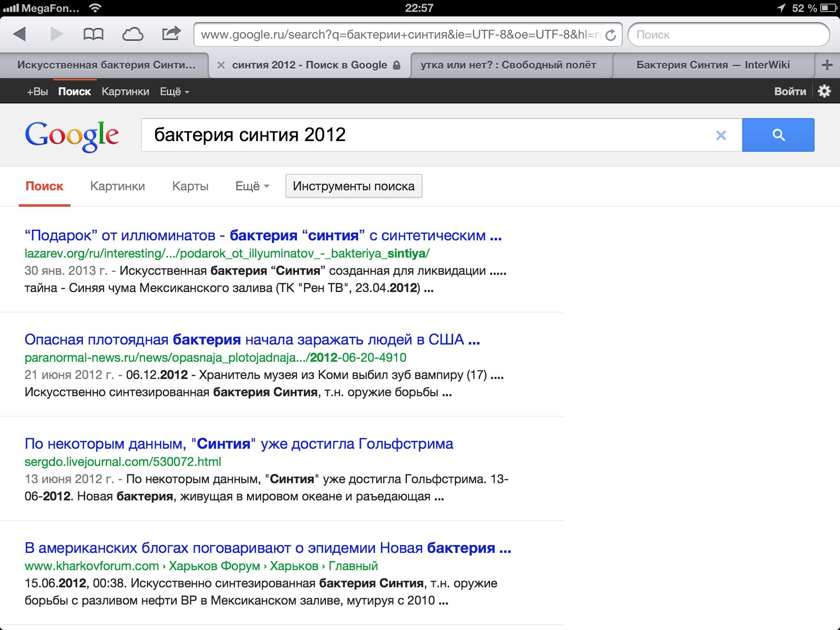The height and width of the screenshot is (630, 840).
Task: Click the snippet date '30 янв. 2013 г.'
Action: point(66,271)
